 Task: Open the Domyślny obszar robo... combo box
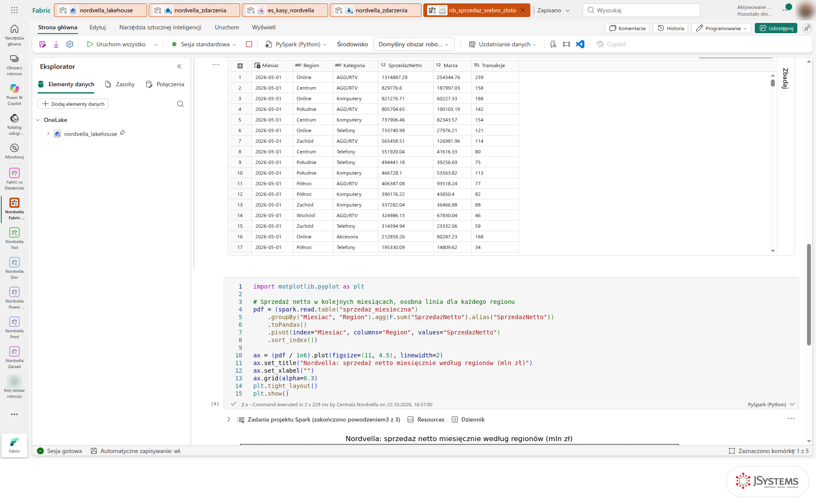[414, 44]
